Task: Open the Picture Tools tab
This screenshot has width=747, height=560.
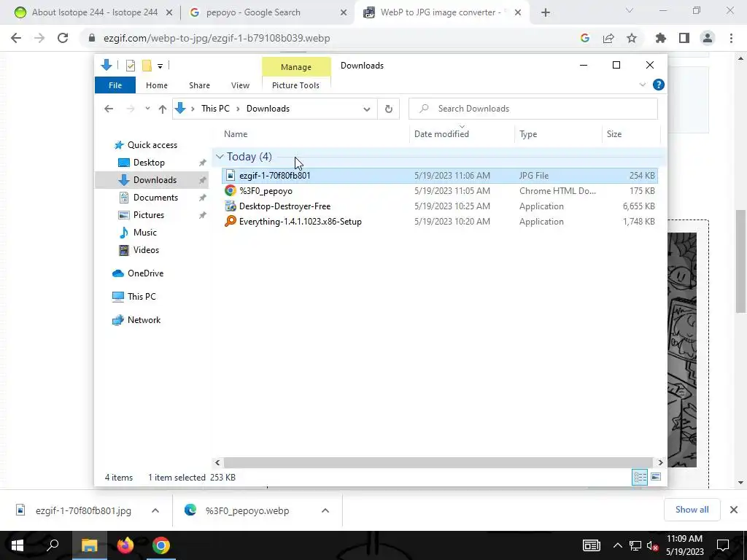Action: click(x=296, y=85)
